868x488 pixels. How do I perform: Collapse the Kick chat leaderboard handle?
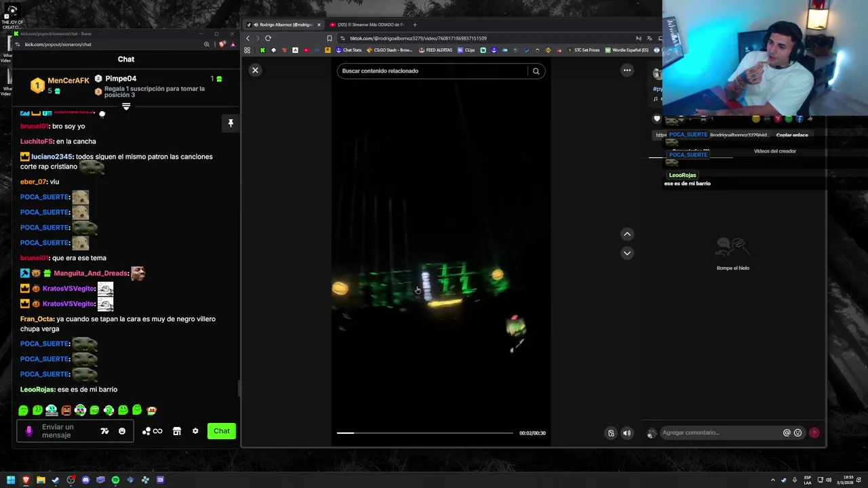coord(126,106)
